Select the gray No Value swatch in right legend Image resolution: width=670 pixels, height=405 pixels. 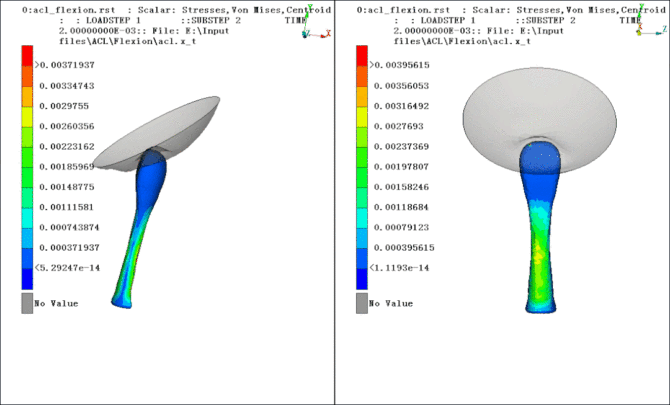tap(361, 302)
